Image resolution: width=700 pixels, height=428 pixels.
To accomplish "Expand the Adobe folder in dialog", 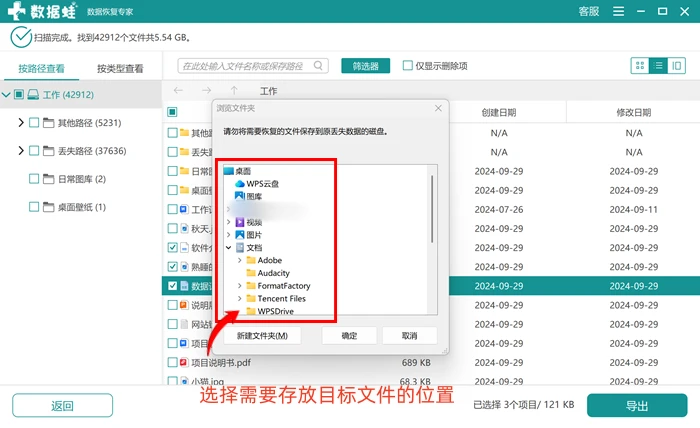I will (239, 260).
